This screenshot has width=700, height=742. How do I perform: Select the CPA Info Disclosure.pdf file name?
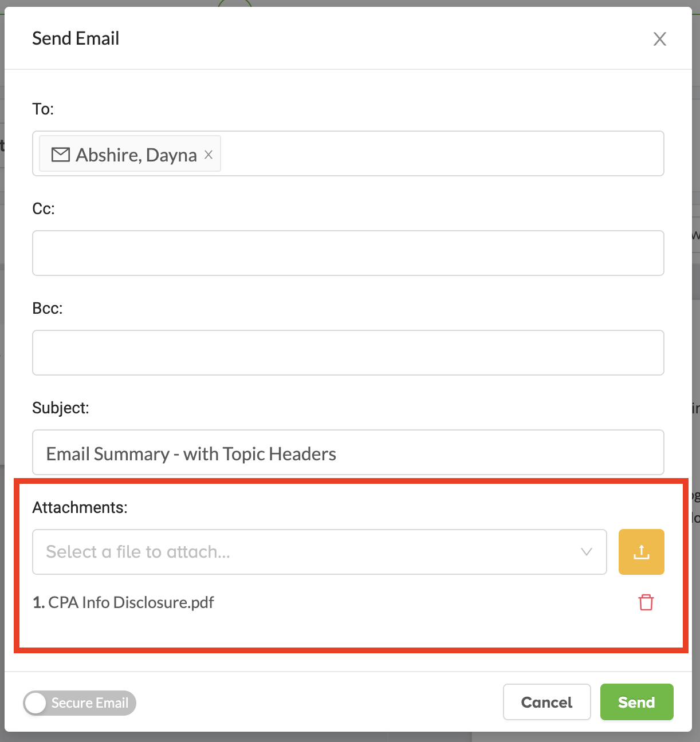click(131, 602)
